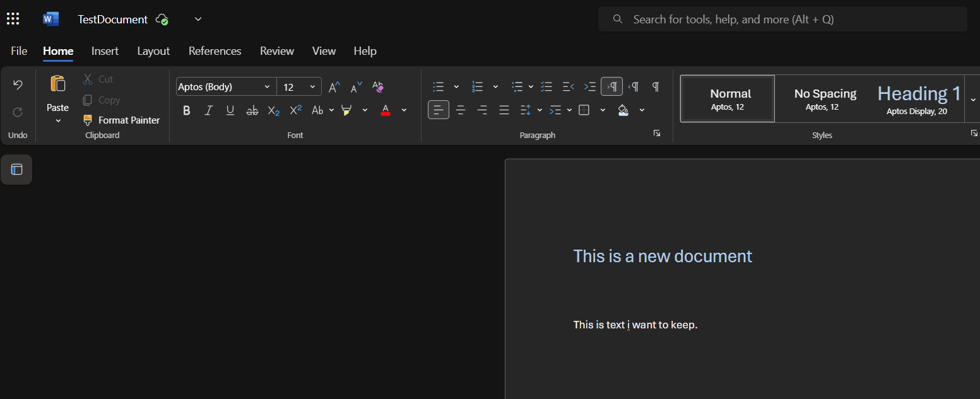Decrease the paragraph indent
Viewport: 980px width, 399px height.
568,86
